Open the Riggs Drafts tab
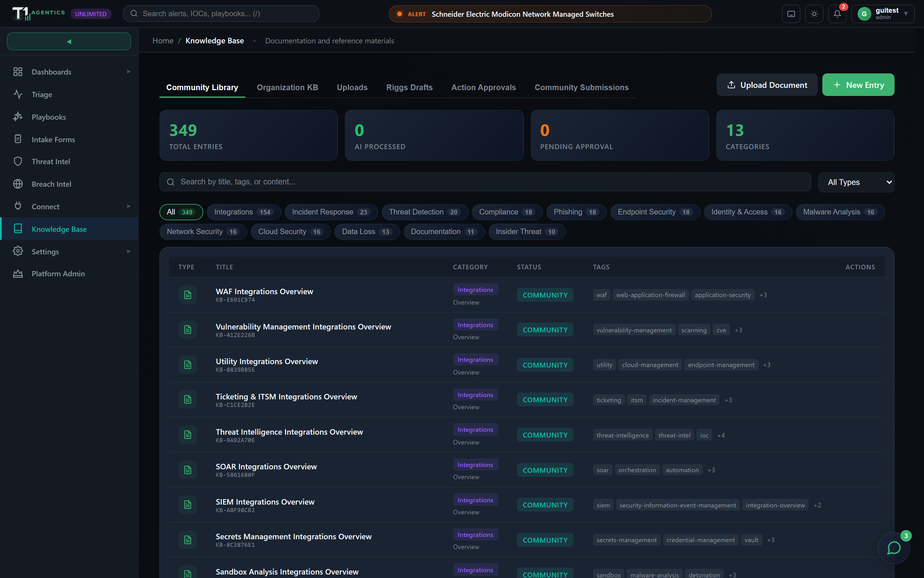Image resolution: width=924 pixels, height=578 pixels. click(409, 87)
